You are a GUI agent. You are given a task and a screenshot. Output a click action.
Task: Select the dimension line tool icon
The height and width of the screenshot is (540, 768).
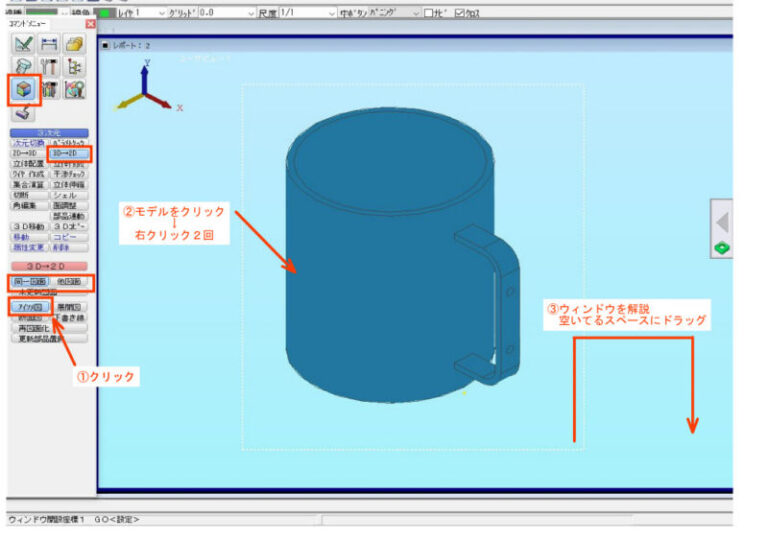pyautogui.click(x=49, y=44)
